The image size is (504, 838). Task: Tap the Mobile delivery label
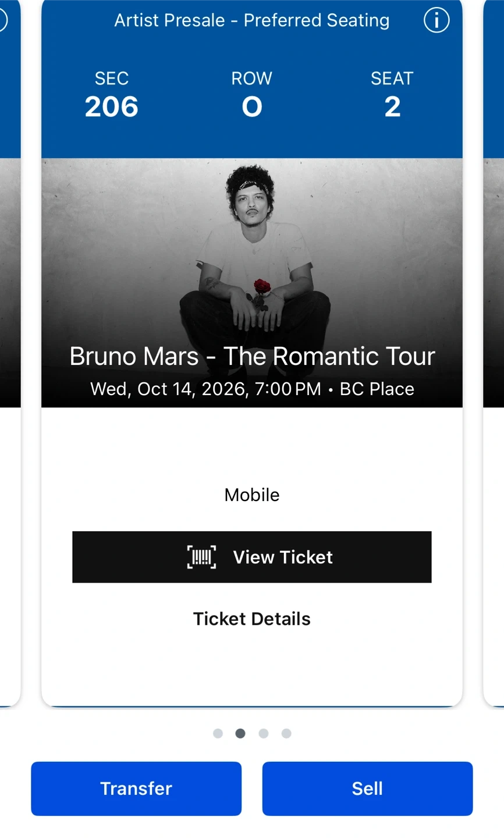click(x=252, y=495)
